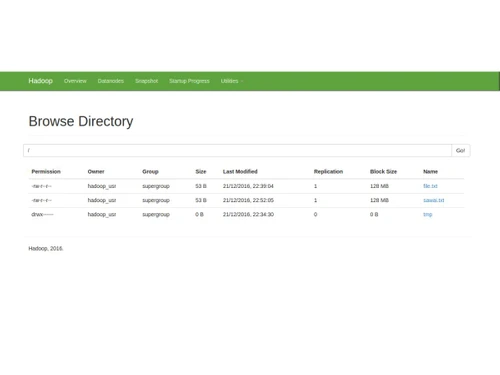
Task: Click the Last Modified column header
Action: (240, 172)
